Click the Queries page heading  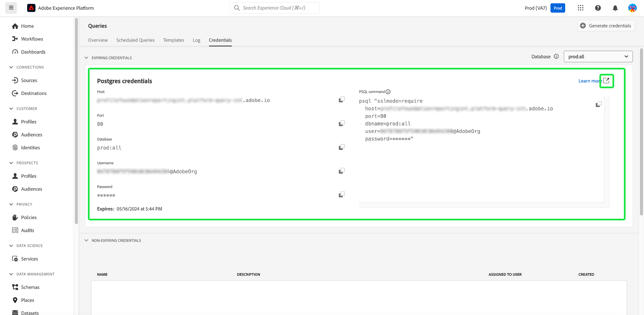(98, 26)
